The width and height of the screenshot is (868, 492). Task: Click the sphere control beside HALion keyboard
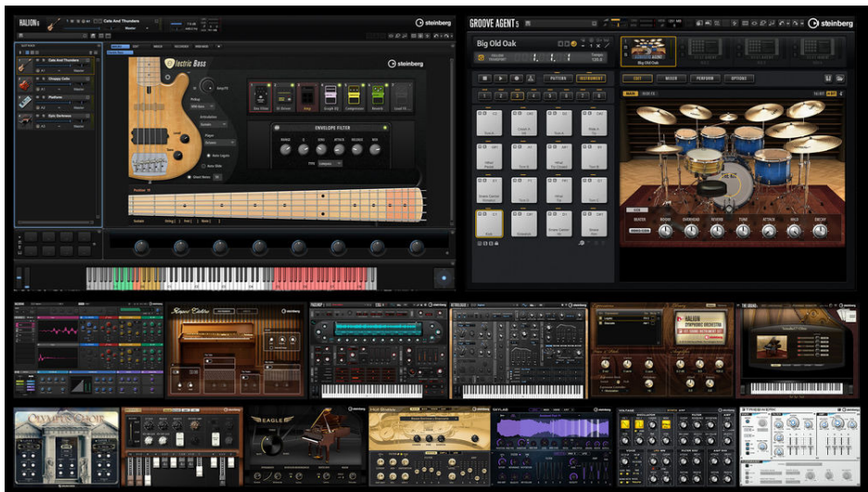coord(444,278)
